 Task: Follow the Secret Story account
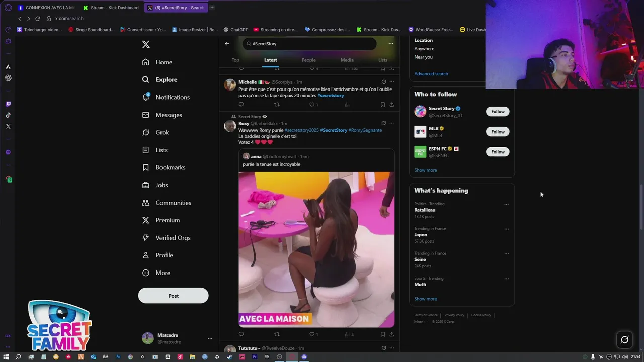(x=498, y=112)
